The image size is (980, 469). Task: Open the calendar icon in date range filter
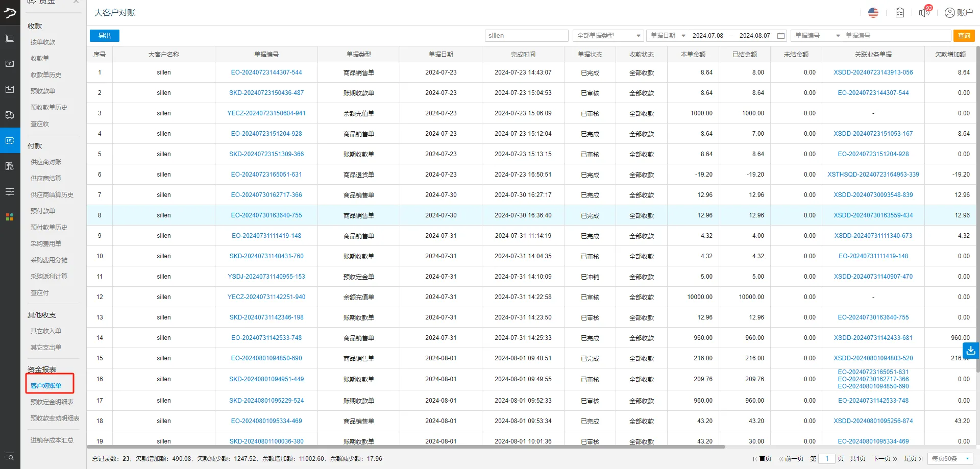(780, 36)
